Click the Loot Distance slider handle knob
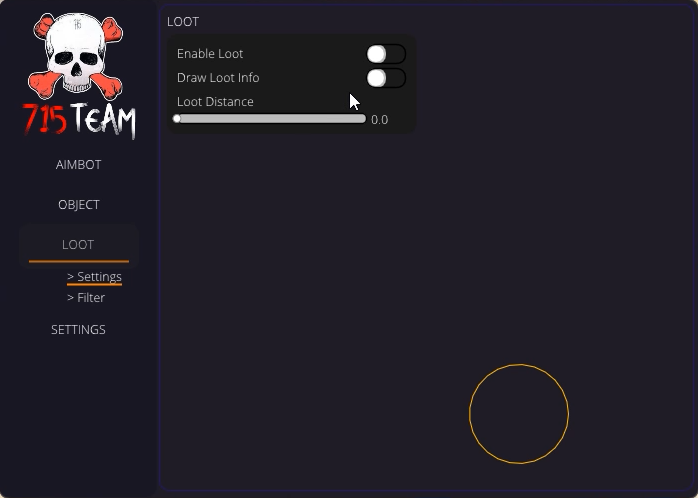 (177, 119)
